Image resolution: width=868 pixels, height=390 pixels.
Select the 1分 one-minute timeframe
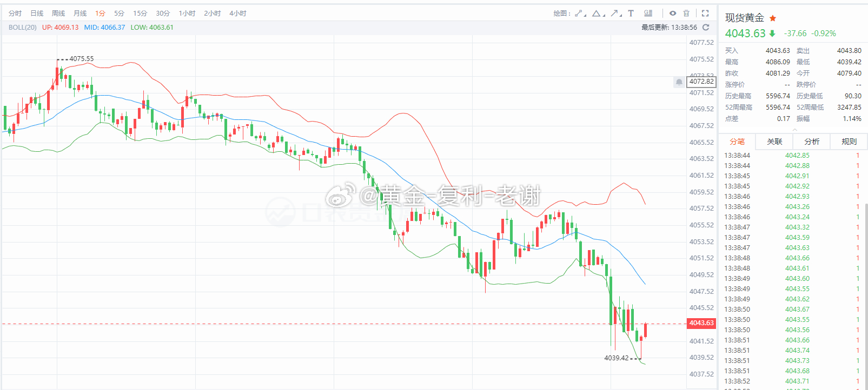[100, 14]
